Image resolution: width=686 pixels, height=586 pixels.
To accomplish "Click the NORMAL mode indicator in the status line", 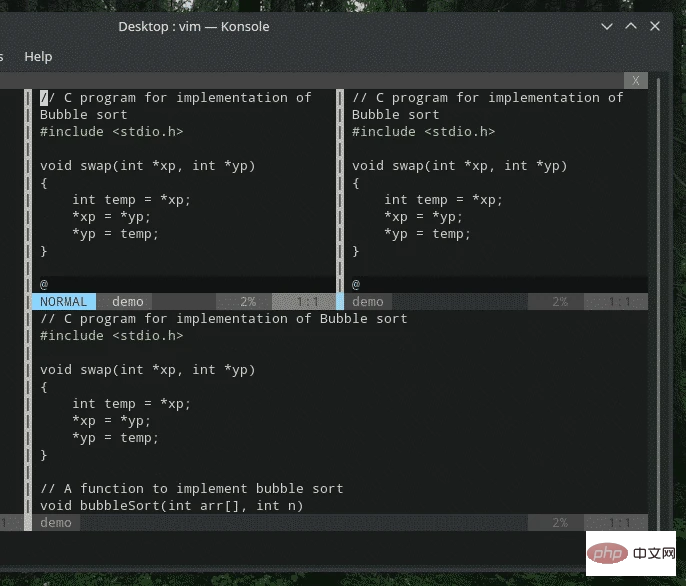I will (63, 301).
